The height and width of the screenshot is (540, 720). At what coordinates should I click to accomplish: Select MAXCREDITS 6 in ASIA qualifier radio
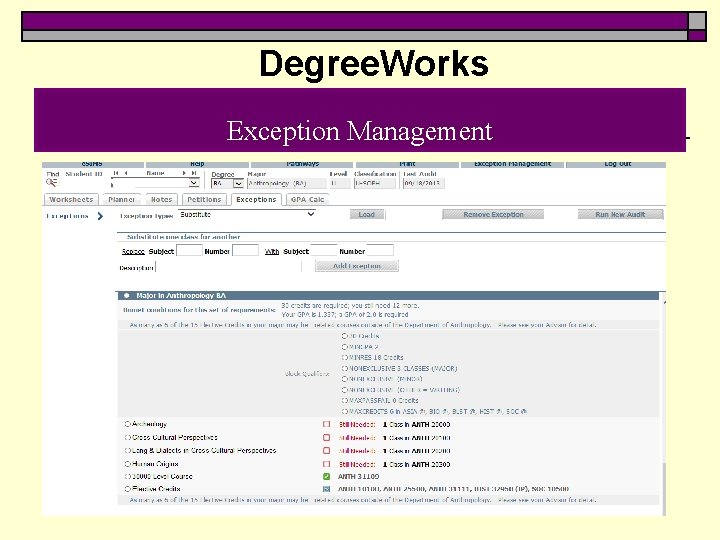344,411
